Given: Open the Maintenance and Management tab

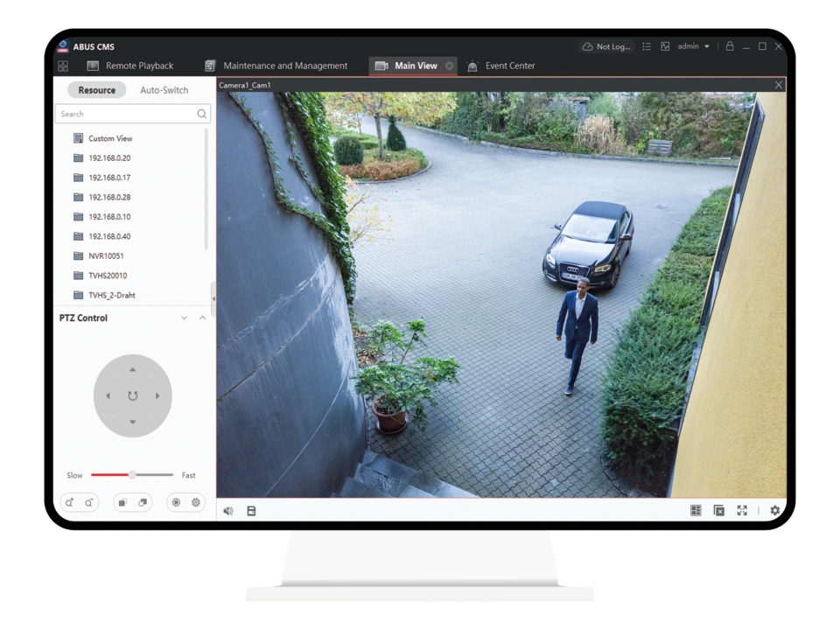Looking at the screenshot, I should (276, 66).
